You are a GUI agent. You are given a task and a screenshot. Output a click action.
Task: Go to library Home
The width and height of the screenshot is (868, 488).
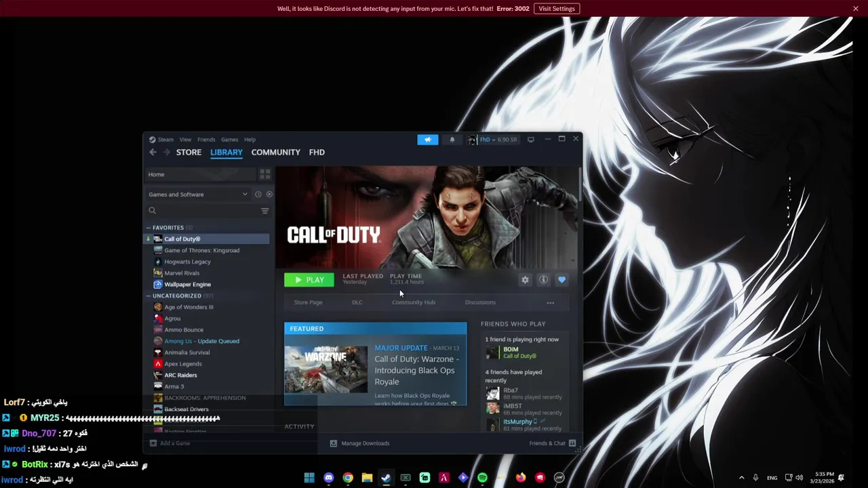(x=200, y=174)
